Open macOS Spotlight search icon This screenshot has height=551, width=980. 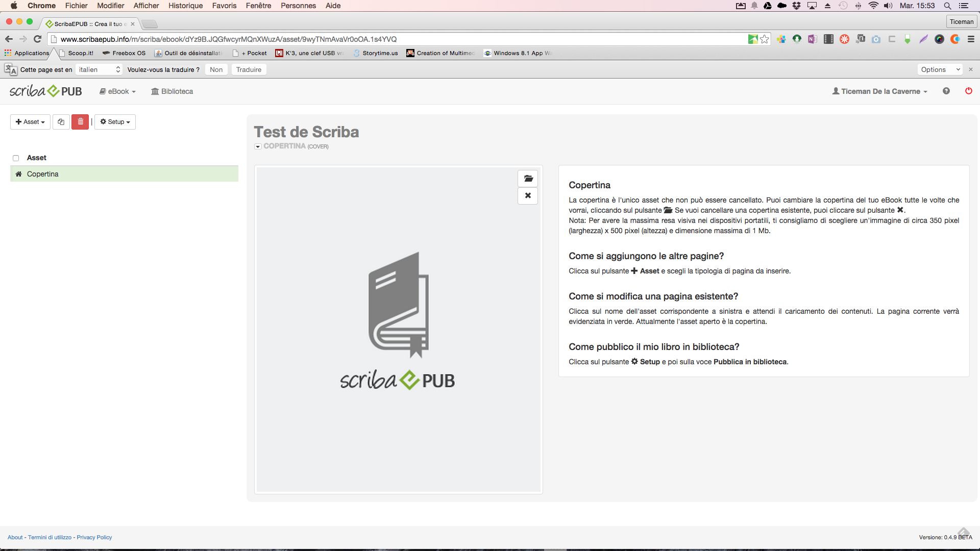click(947, 6)
